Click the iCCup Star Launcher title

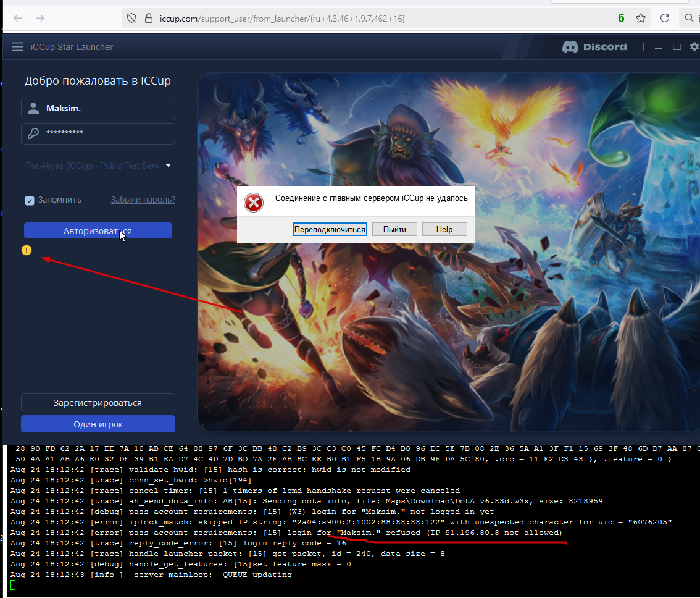pos(72,47)
